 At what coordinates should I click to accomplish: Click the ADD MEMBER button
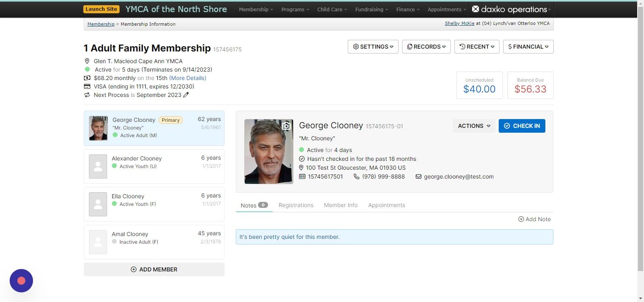(x=154, y=269)
